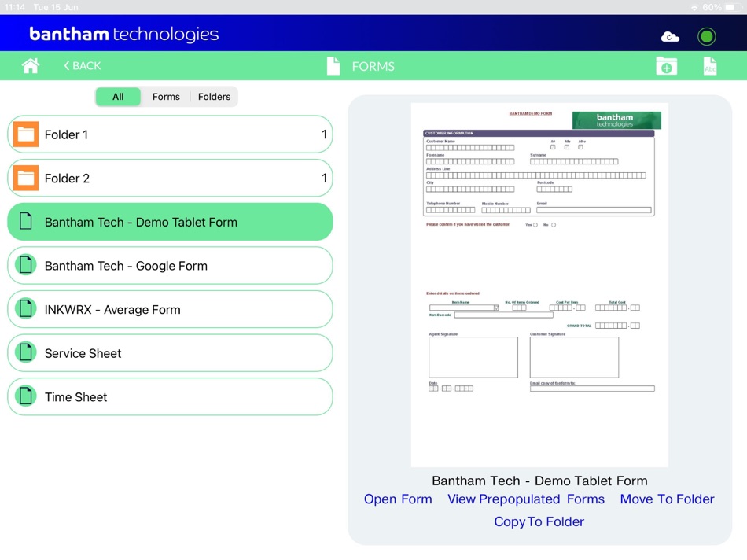Click Open Form
This screenshot has width=747, height=560.
click(x=398, y=499)
